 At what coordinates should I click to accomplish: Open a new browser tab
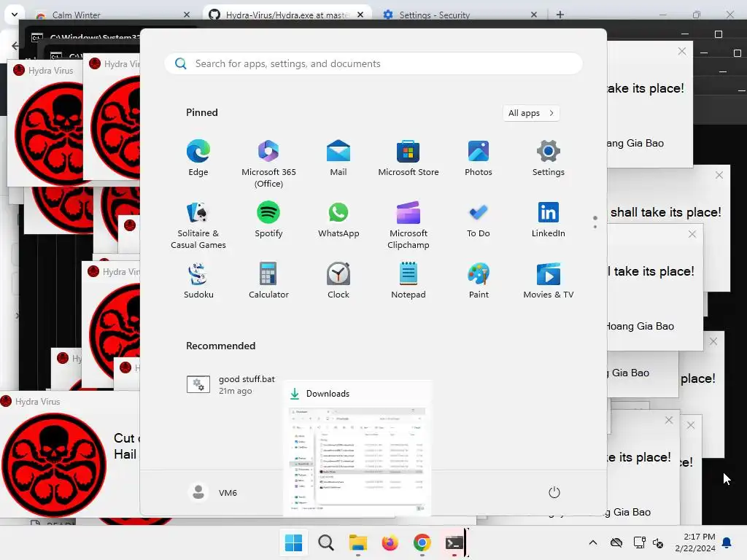pos(560,15)
